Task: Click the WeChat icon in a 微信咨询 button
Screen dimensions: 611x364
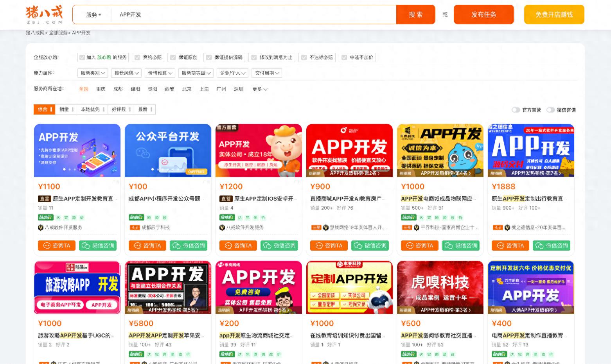Action: click(86, 246)
